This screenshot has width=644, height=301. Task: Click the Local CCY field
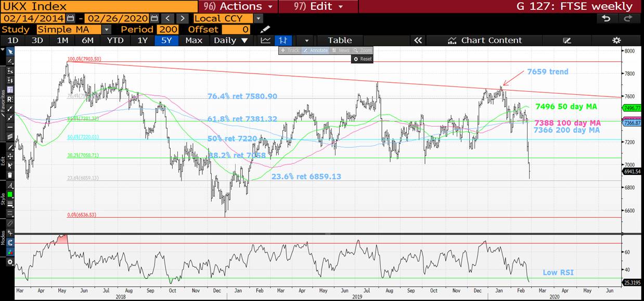pyautogui.click(x=224, y=18)
